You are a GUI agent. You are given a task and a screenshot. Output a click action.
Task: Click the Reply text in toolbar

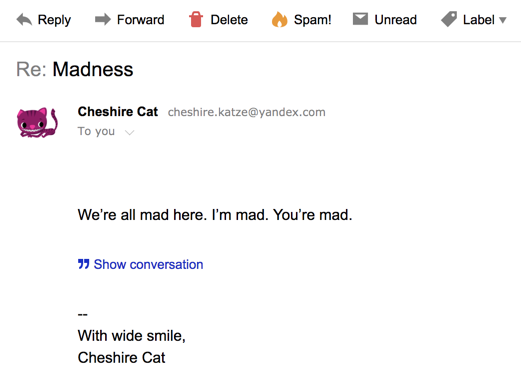coord(54,20)
